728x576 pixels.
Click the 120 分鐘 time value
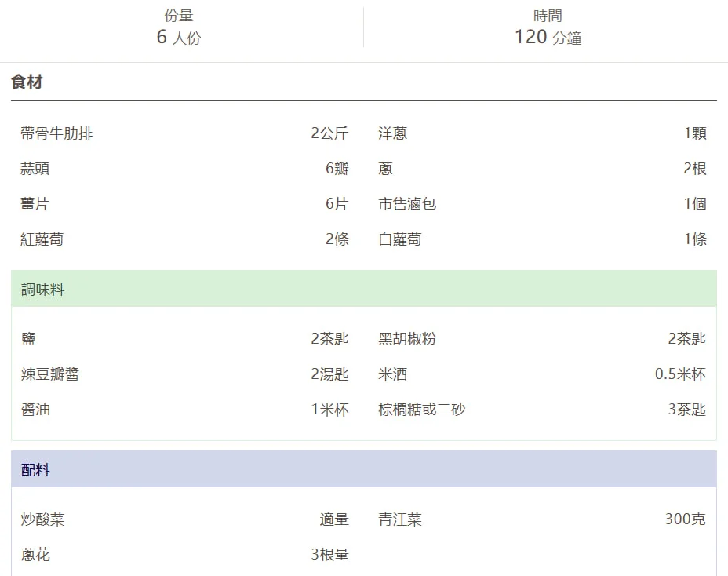click(548, 37)
